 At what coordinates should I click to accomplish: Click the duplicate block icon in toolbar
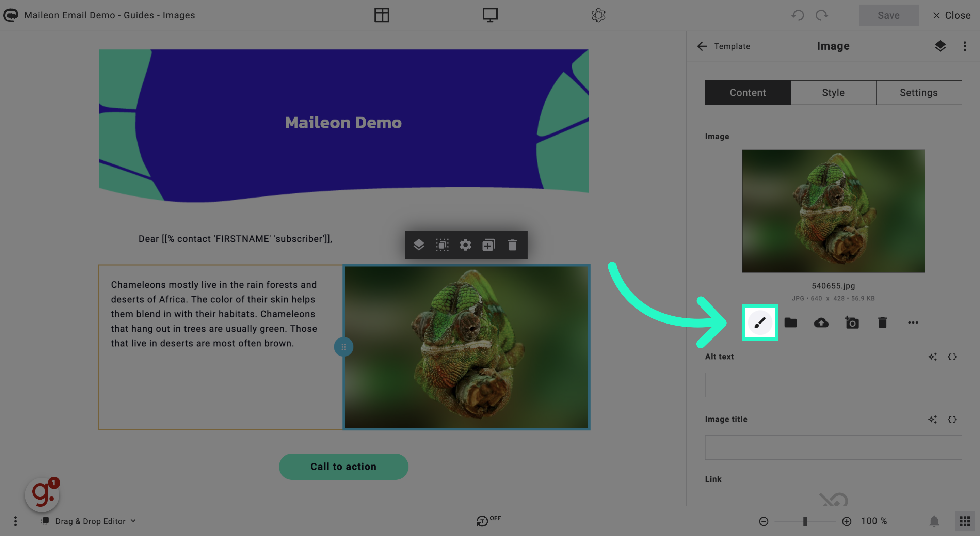489,245
